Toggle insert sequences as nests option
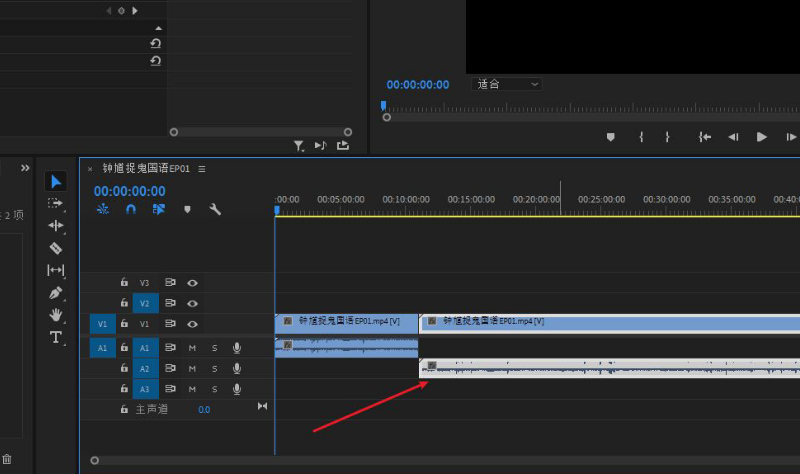Screen dimensions: 800x474 pyautogui.click(x=103, y=209)
